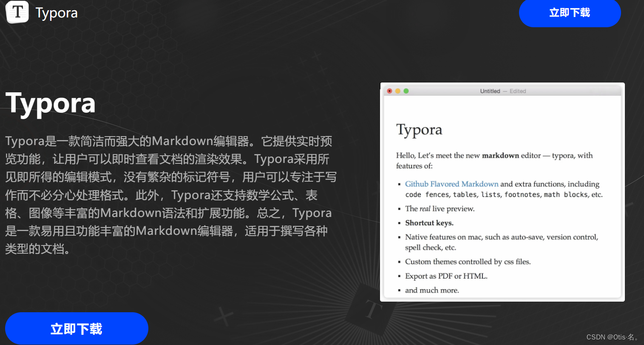644x345 pixels.
Task: Click 'Custom themes controlled by css files.'
Action: (x=468, y=262)
